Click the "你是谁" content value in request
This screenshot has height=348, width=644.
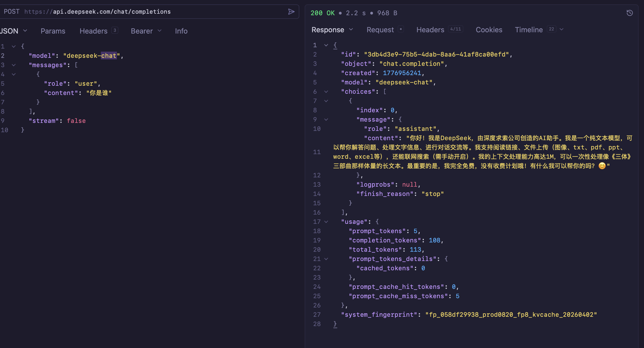(99, 93)
